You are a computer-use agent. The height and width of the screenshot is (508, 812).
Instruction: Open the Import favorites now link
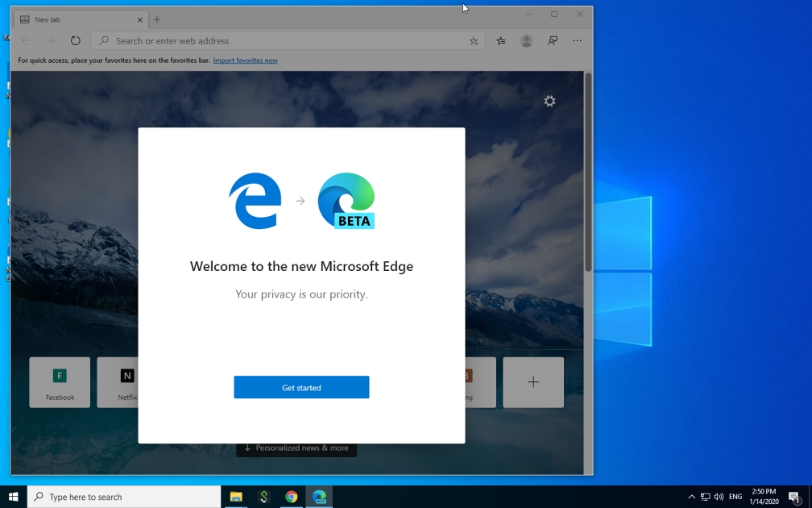(246, 60)
